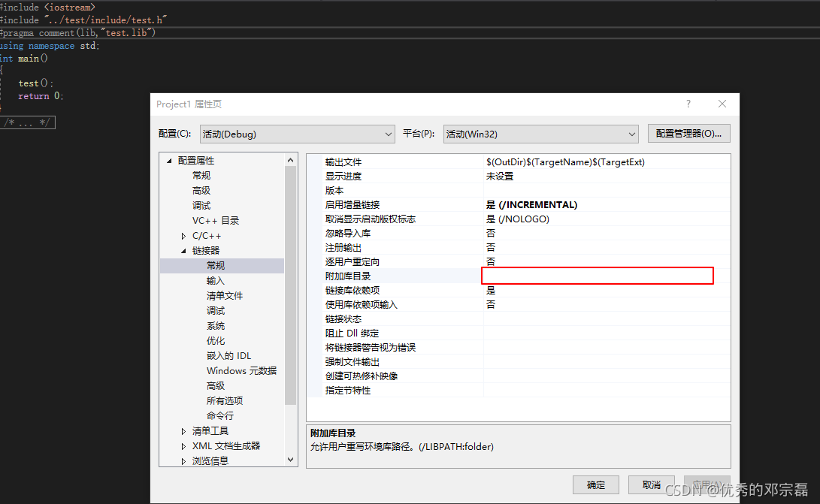Click the 逐用户重定向 property row
820x504 pixels.
pos(519,262)
